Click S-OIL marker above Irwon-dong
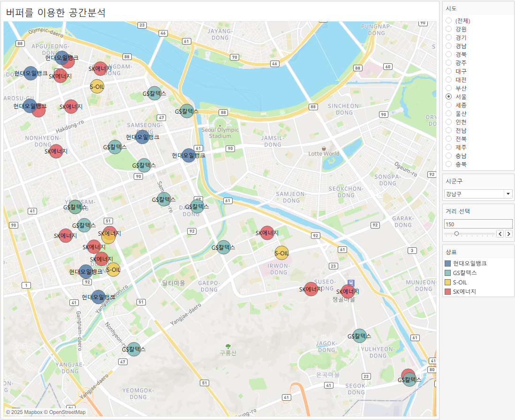515x420 pixels. (281, 253)
